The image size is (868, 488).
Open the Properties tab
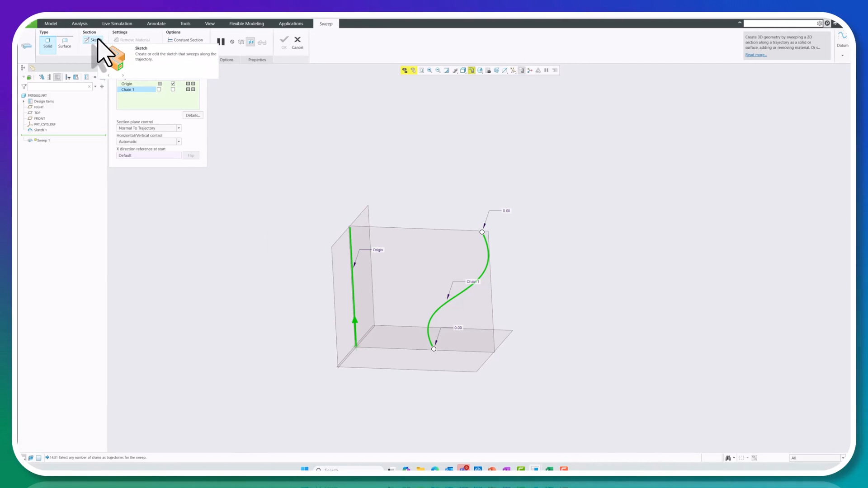pos(257,60)
